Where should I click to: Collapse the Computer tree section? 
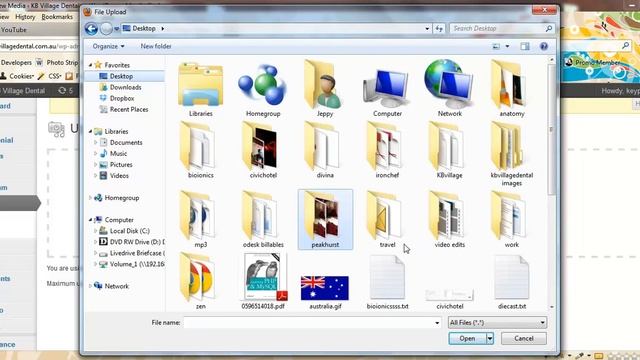tap(91, 220)
